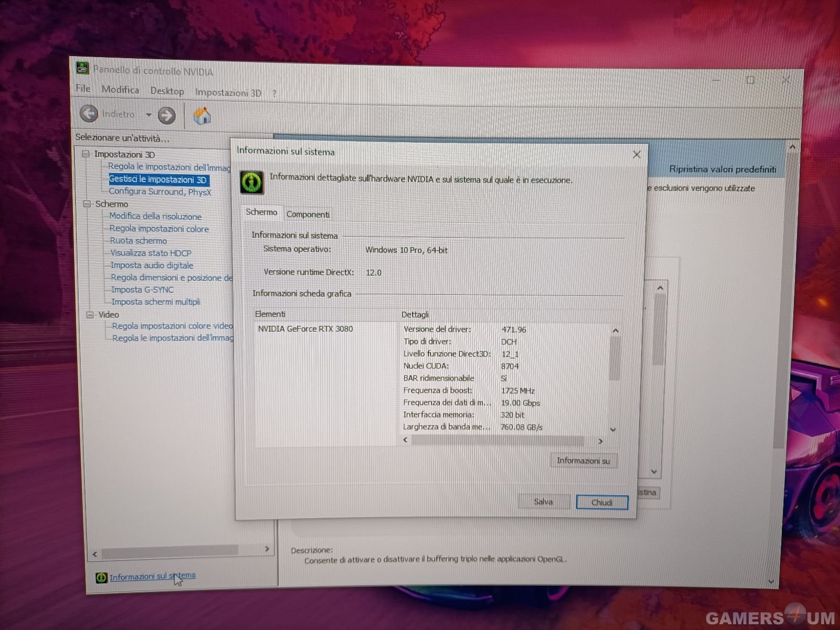The width and height of the screenshot is (840, 630).
Task: Open the File menu
Action: coord(83,88)
